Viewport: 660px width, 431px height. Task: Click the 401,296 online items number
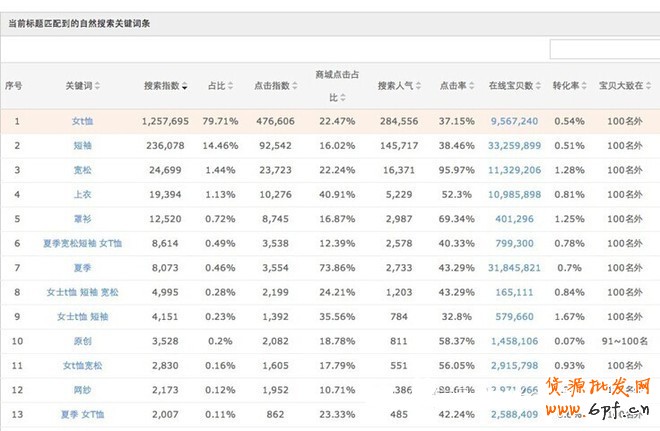[x=514, y=219]
